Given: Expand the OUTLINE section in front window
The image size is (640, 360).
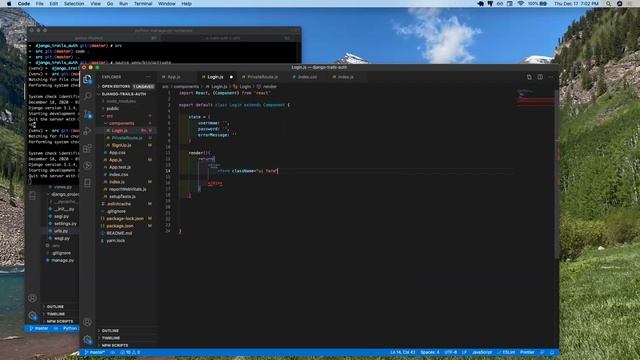Looking at the screenshot, I should [x=110, y=331].
